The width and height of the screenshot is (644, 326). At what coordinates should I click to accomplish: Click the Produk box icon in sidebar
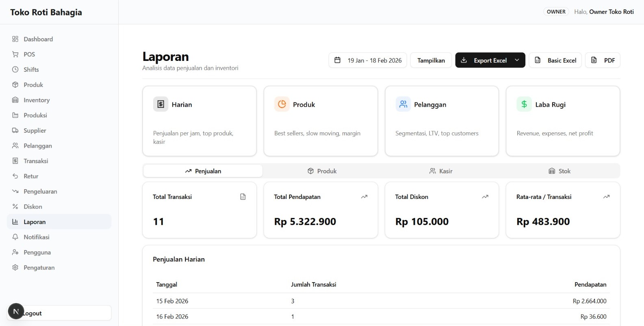15,85
